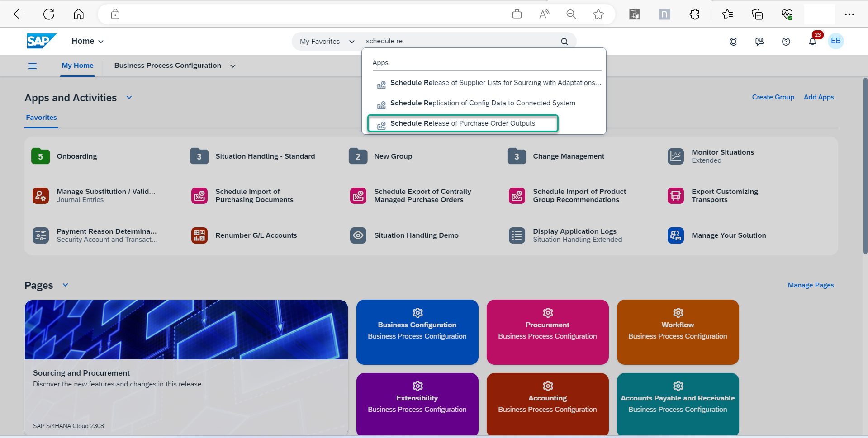Choose Schedule Release of Purchase Order Outputs
Screen dimensions: 868x438
(x=463, y=123)
